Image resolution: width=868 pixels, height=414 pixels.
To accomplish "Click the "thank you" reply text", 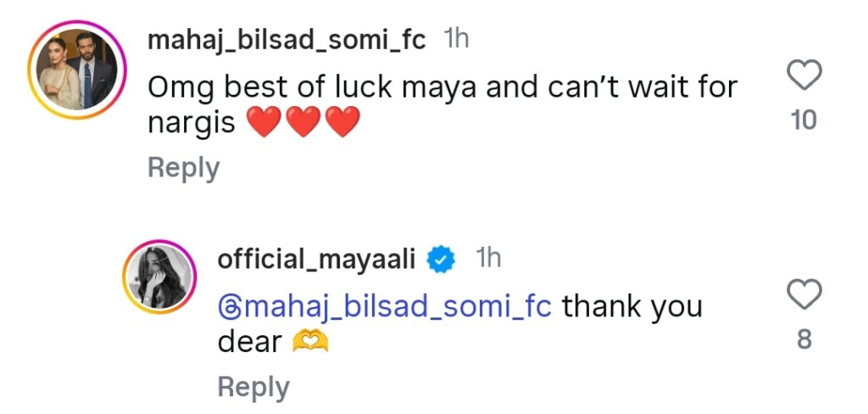I will [632, 305].
